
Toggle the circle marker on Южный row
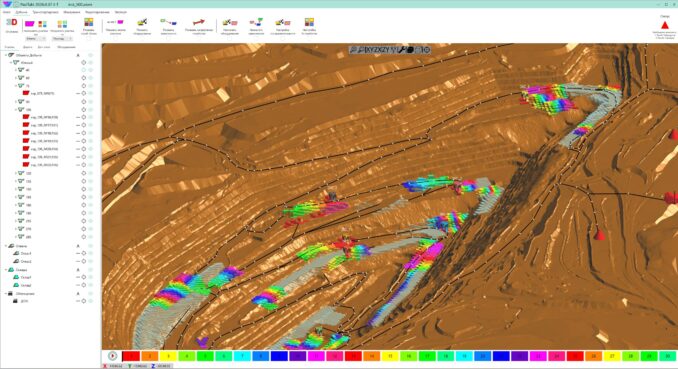tap(83, 63)
